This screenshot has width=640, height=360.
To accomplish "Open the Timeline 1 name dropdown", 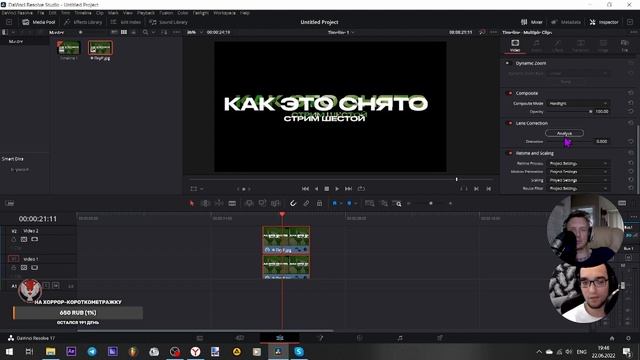I will (x=341, y=32).
